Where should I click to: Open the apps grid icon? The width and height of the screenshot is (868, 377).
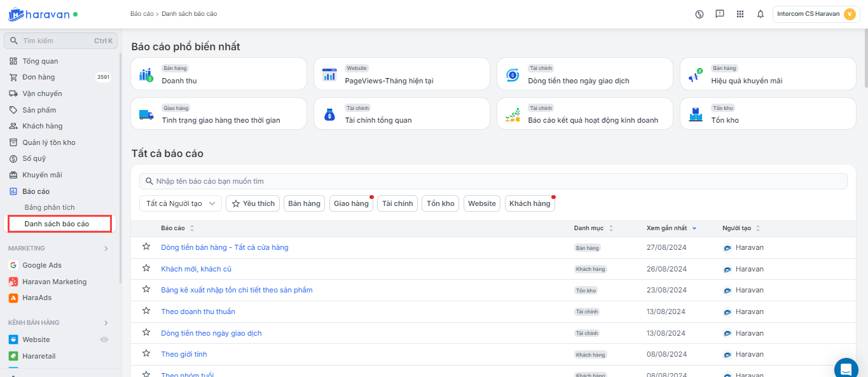(740, 14)
